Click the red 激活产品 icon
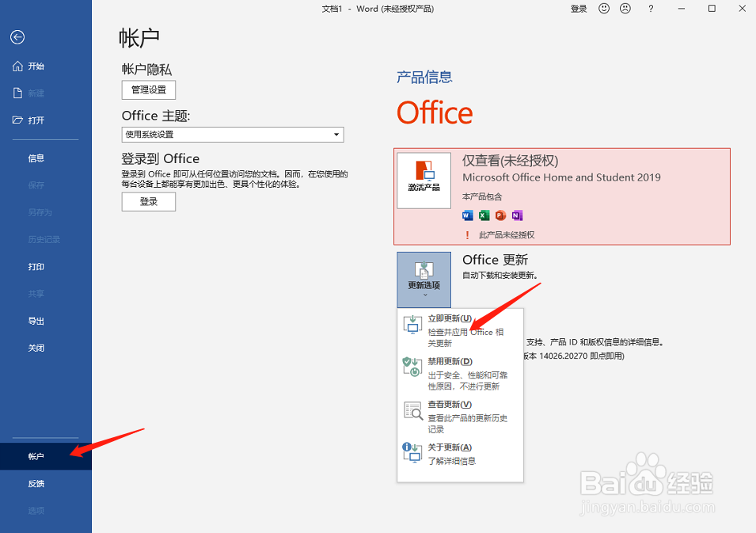The height and width of the screenshot is (533, 756). [424, 180]
